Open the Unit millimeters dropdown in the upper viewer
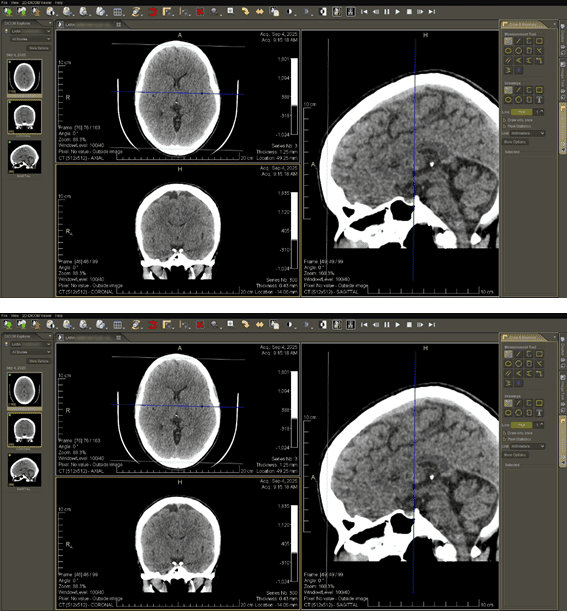This screenshot has width=567, height=611. pyautogui.click(x=528, y=133)
